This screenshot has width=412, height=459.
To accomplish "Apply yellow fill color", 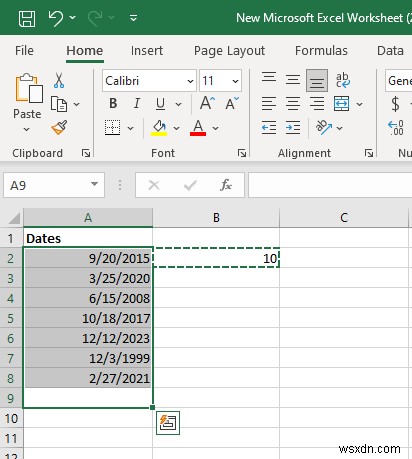I will tap(159, 128).
